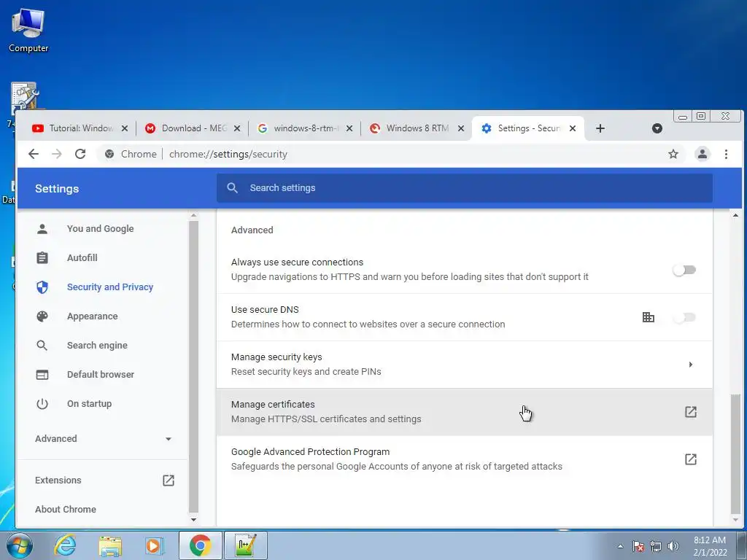Image resolution: width=747 pixels, height=560 pixels.
Task: Click the Safeguards personal Google Accounts description text
Action: tap(396, 466)
